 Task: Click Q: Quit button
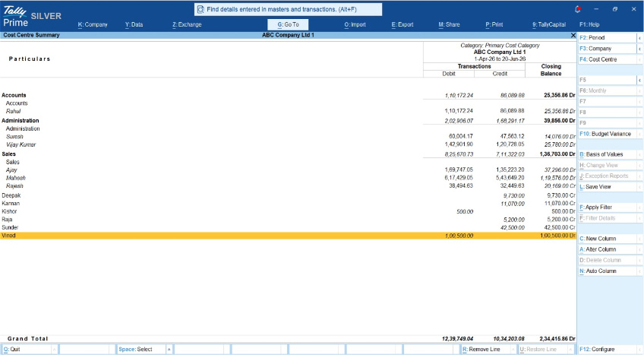click(x=27, y=349)
